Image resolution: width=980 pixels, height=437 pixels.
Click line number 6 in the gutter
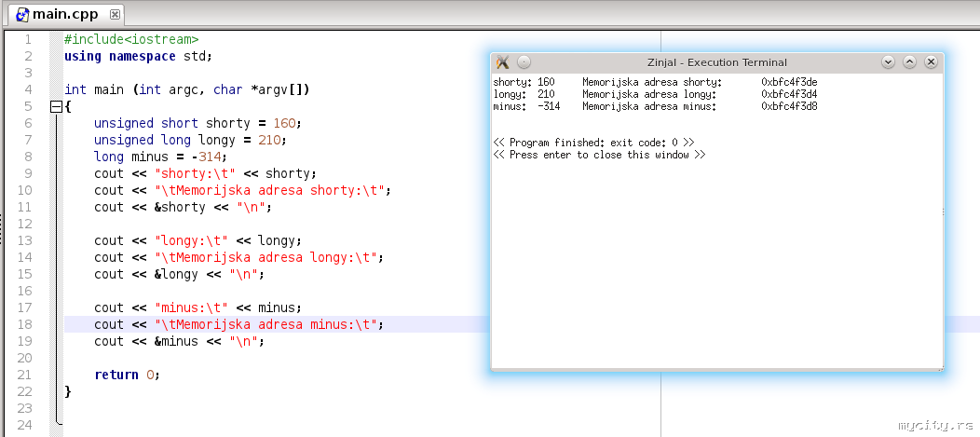28,123
